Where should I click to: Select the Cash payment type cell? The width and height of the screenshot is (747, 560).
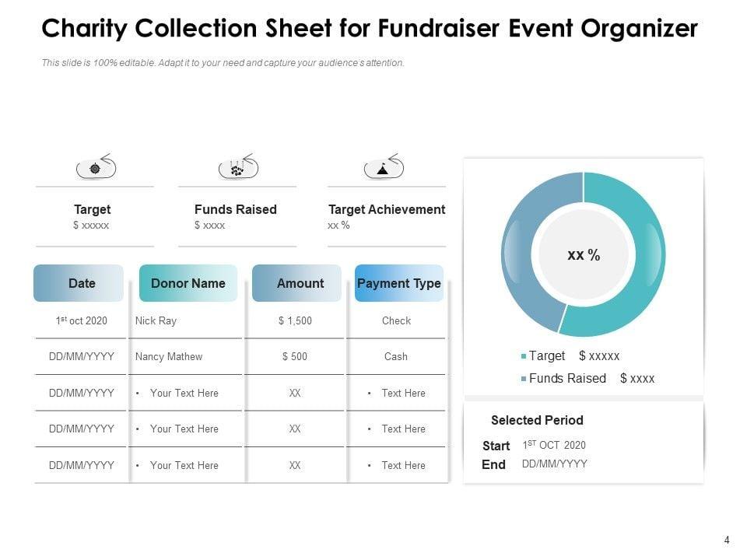pos(396,356)
